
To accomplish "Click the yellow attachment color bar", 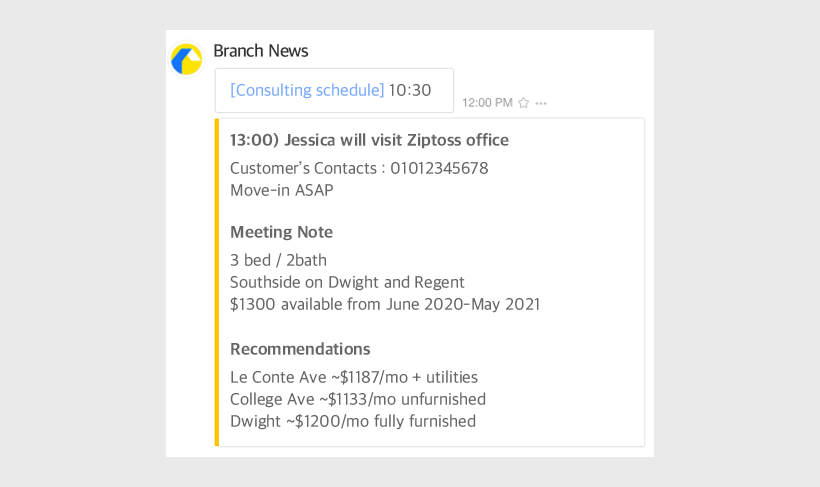I will pos(217,282).
